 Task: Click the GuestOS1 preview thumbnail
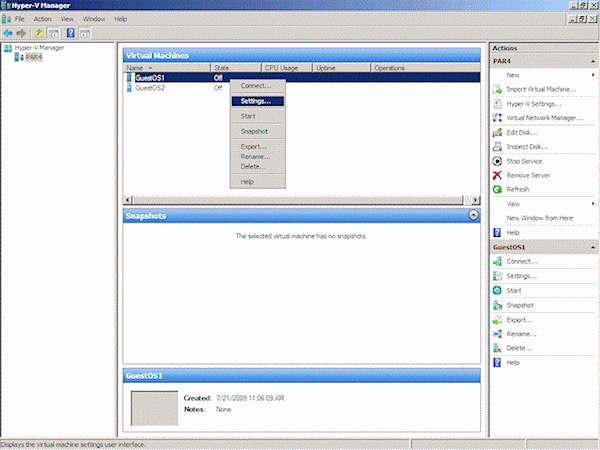click(x=154, y=408)
